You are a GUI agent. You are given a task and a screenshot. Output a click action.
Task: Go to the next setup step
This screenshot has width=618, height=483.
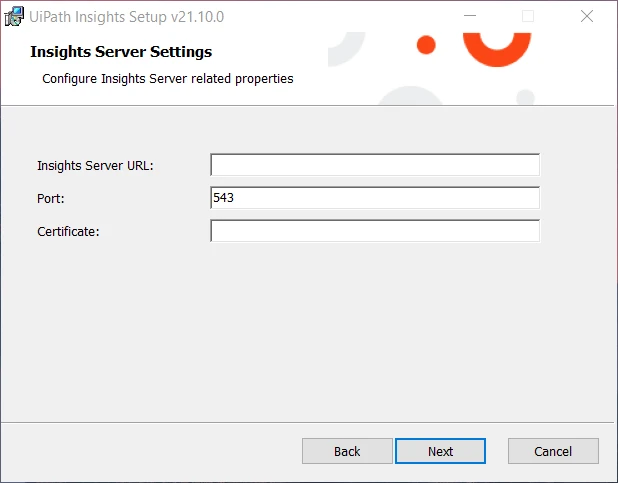tap(440, 451)
